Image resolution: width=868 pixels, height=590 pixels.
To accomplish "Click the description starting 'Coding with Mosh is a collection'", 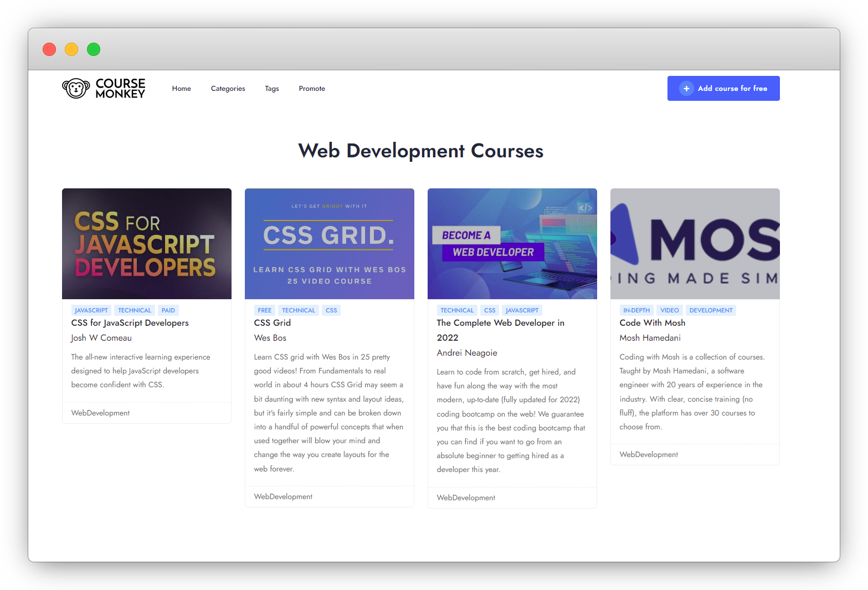I will coord(692,392).
